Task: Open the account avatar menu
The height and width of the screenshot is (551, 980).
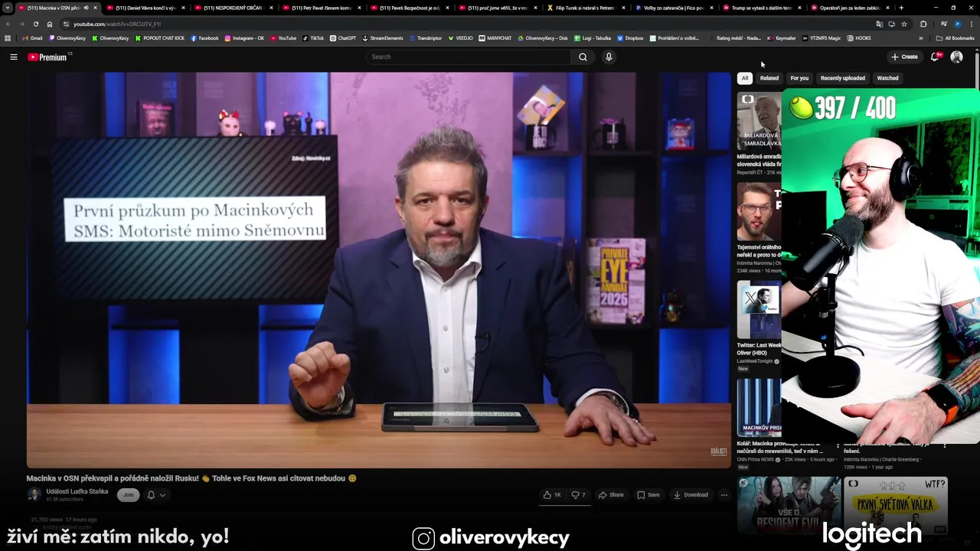Action: click(x=956, y=57)
